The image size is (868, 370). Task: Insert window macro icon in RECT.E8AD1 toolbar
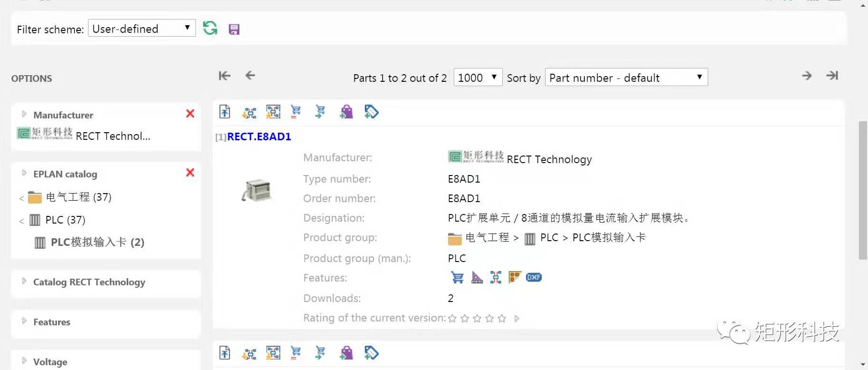273,112
